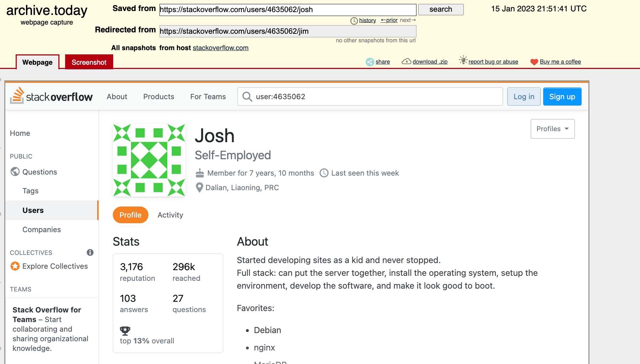
Task: Open the For Teams menu item
Action: pyautogui.click(x=208, y=97)
